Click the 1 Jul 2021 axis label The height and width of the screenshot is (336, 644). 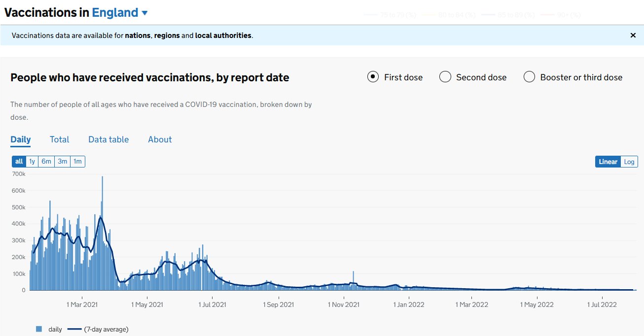tap(212, 304)
